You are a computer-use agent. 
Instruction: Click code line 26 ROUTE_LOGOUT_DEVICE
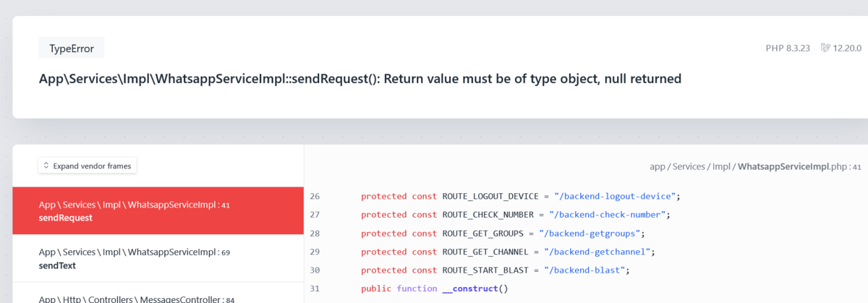coord(521,196)
